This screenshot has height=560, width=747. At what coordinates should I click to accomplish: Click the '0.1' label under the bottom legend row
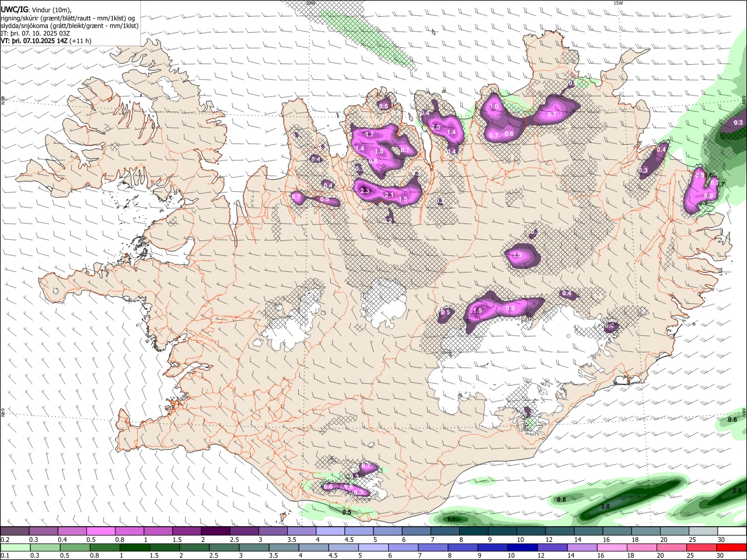point(5,555)
